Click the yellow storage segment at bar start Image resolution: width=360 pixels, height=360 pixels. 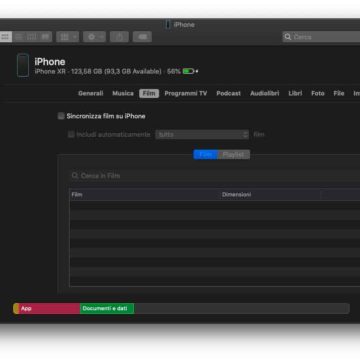point(16,309)
